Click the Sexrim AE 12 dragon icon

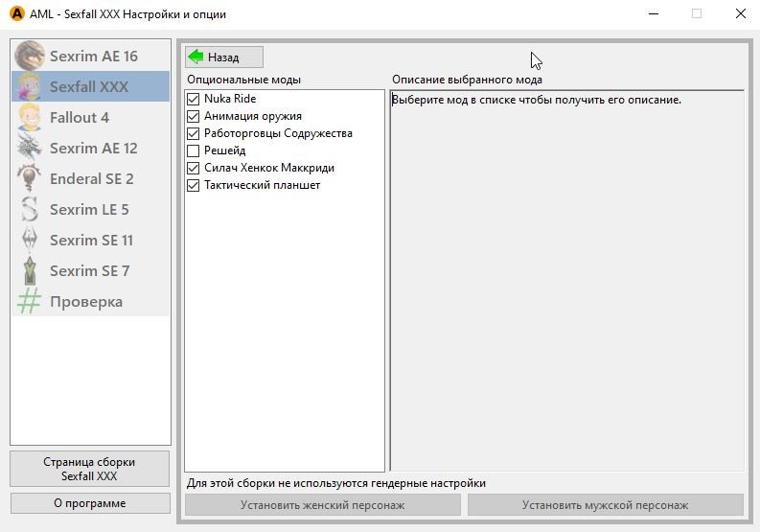tap(30, 148)
